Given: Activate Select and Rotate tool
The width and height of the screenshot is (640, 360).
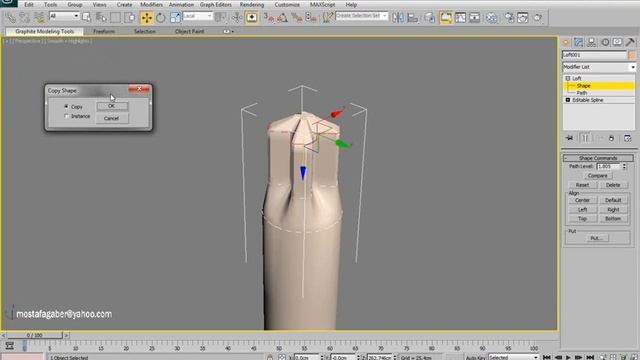Looking at the screenshot, I should [x=160, y=18].
